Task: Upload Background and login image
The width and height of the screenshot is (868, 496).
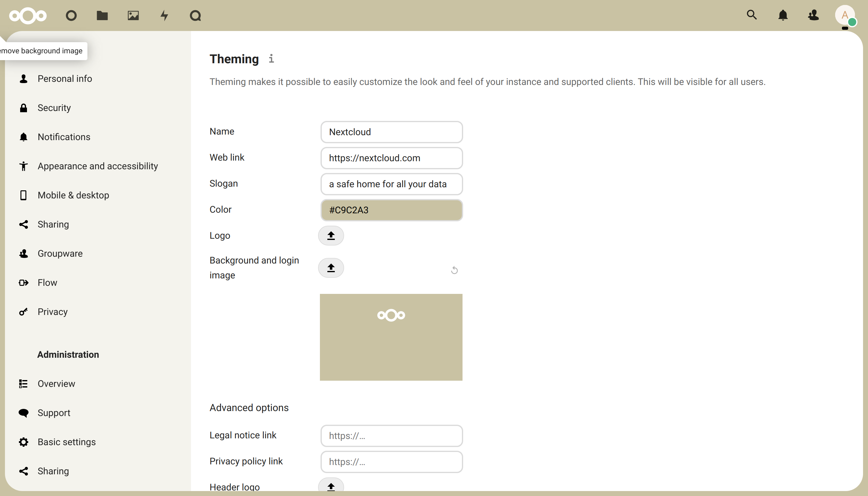Action: (x=331, y=268)
